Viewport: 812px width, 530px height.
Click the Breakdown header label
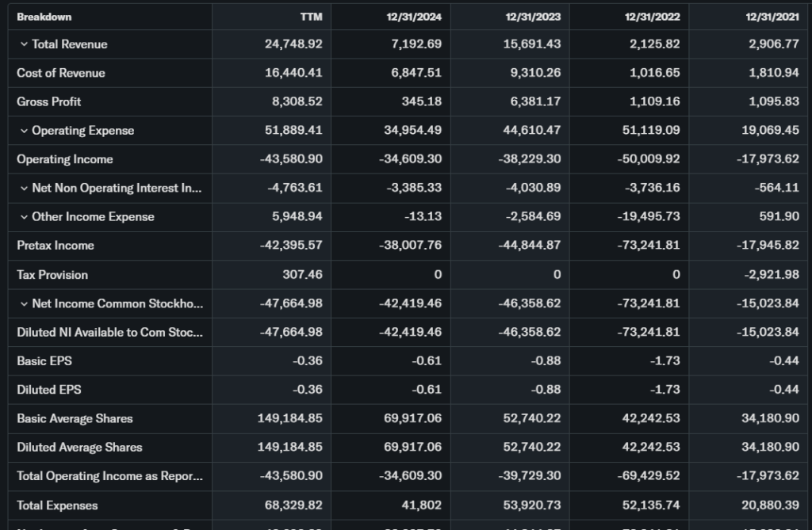(x=44, y=17)
